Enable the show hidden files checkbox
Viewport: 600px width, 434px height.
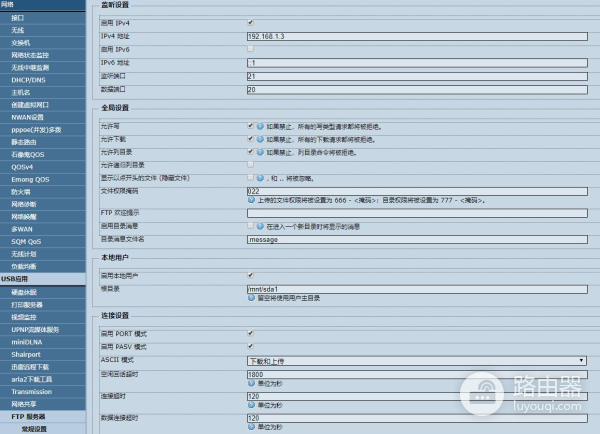click(250, 178)
